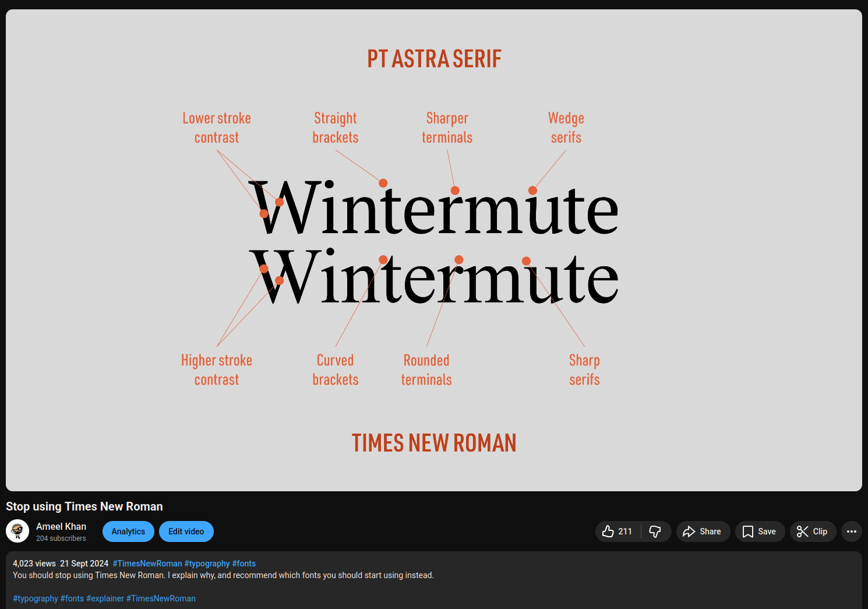Open Ameel Khan's channel avatar
This screenshot has width=868, height=609.
(17, 531)
